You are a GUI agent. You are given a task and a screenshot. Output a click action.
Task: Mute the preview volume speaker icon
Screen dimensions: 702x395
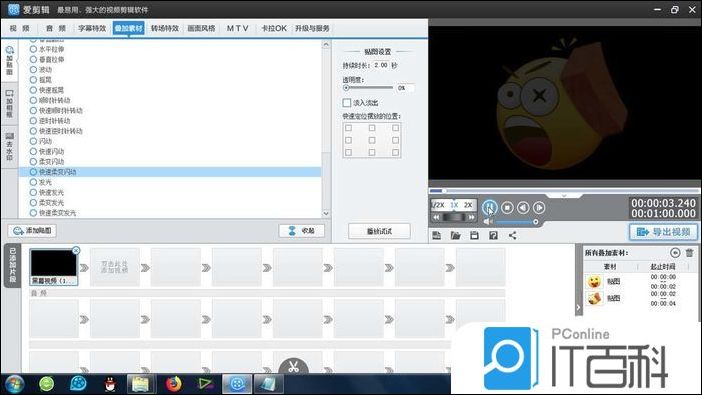coord(488,222)
